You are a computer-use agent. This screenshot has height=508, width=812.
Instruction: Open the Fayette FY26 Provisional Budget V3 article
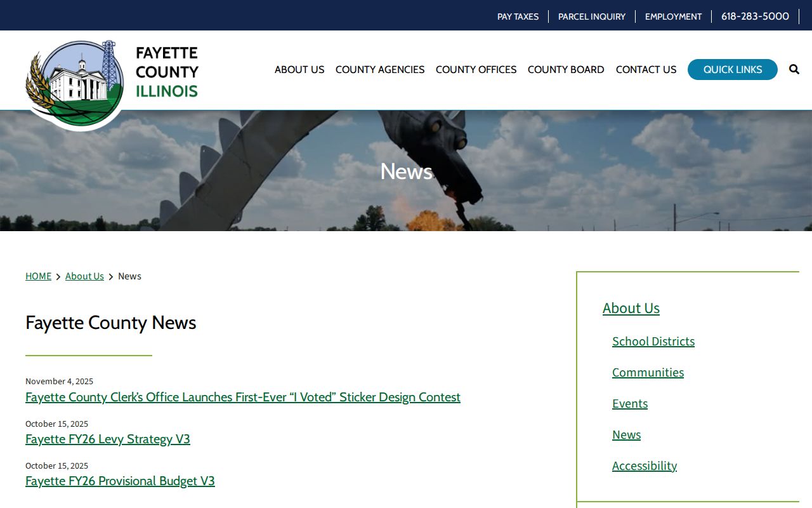[x=120, y=481]
